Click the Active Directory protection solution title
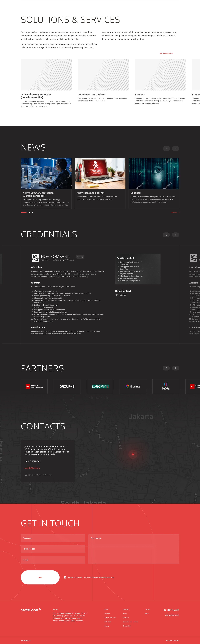The width and height of the screenshot is (200, 644). pos(36,96)
